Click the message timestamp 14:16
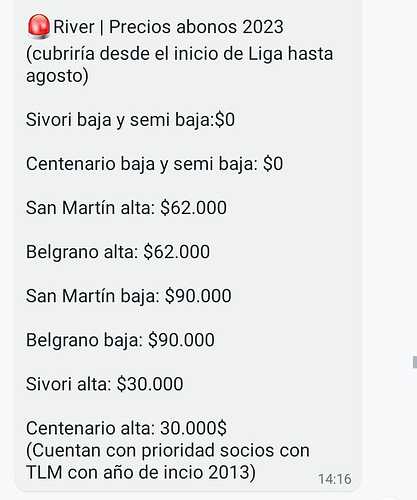417x500 pixels. pyautogui.click(x=335, y=479)
